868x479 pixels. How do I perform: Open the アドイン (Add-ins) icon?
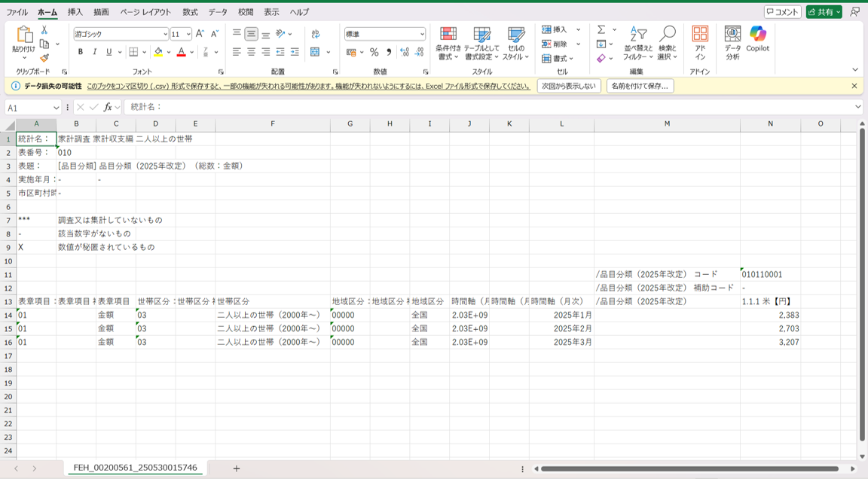tap(700, 41)
